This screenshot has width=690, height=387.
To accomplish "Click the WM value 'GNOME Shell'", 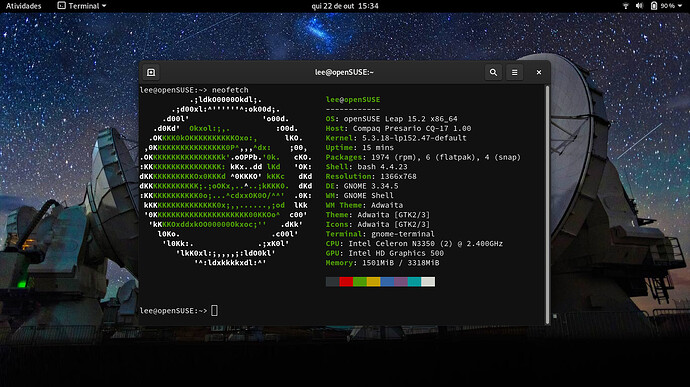I will point(369,196).
